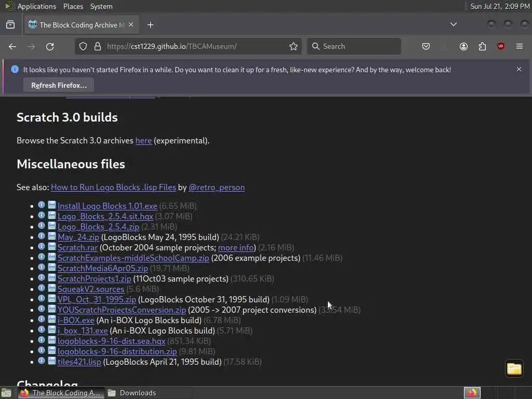
Task: Click info icon beside logoblocks-9-16-distribution.zip
Action: click(x=42, y=351)
